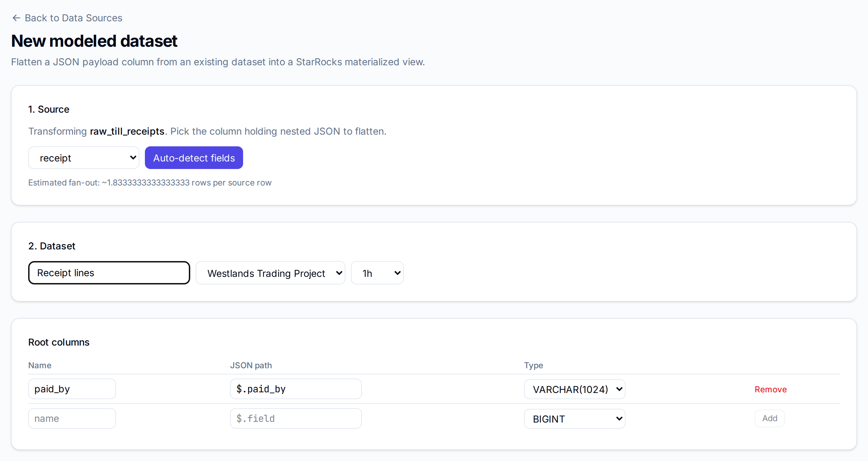This screenshot has width=868, height=461.
Task: Click the $.paid_by JSON path field
Action: pos(296,389)
